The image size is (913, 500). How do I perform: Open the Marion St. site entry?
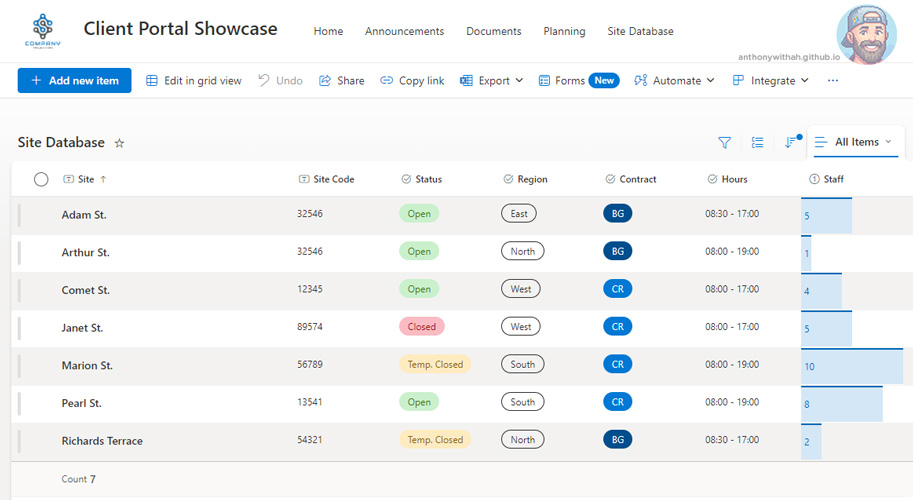pos(87,366)
